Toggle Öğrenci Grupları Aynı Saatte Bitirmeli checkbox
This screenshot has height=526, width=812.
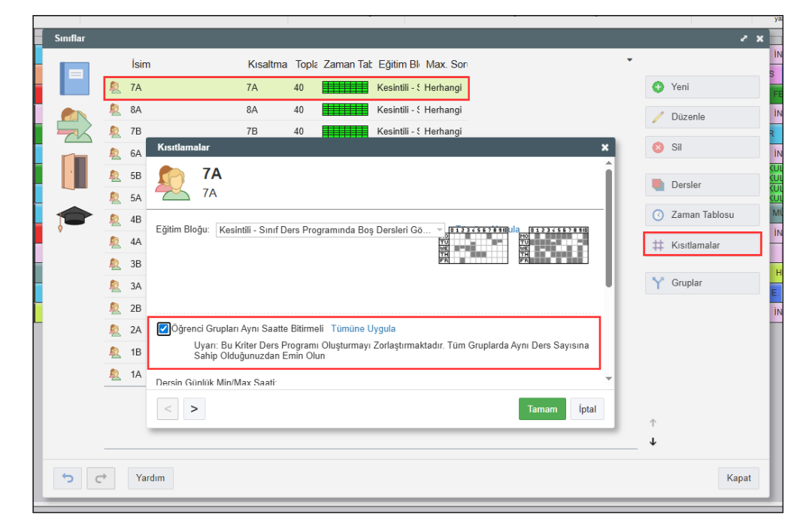[x=164, y=328]
